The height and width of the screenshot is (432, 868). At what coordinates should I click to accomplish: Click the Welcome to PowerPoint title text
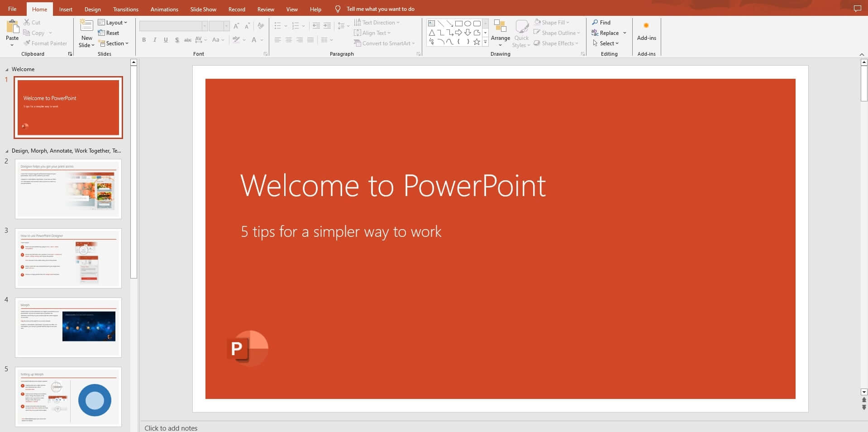[x=393, y=186]
